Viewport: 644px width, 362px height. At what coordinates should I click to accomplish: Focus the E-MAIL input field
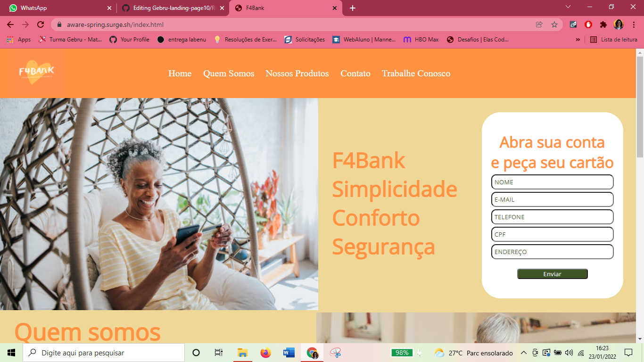[552, 199]
